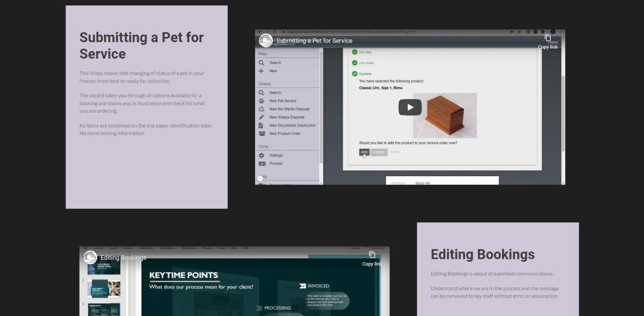Play the Submitting a Pet for Service video
644x316 pixels.
[410, 107]
